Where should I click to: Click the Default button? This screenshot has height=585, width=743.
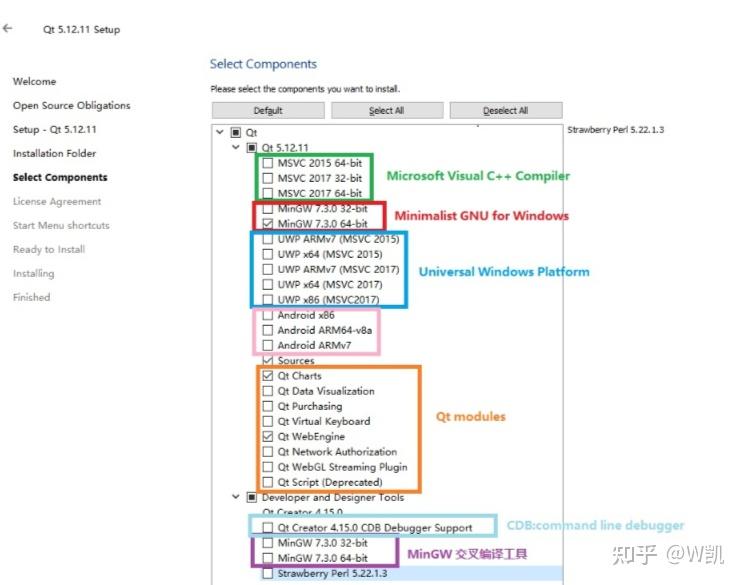tap(268, 110)
